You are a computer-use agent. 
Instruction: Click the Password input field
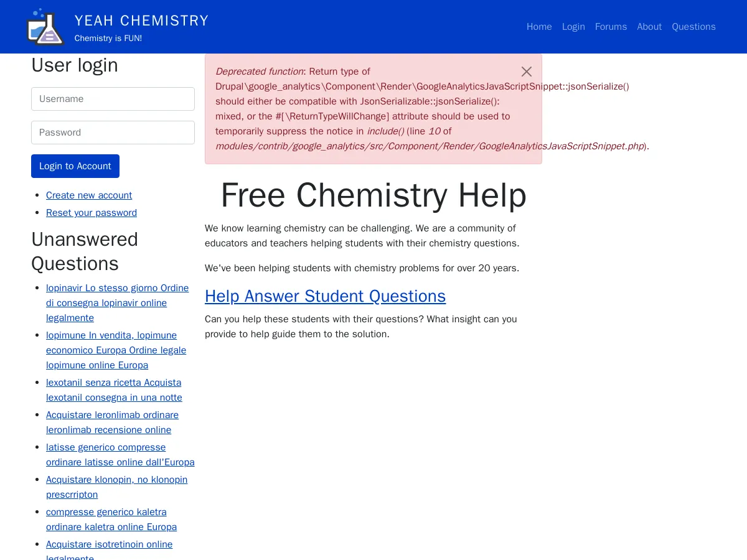click(x=113, y=132)
